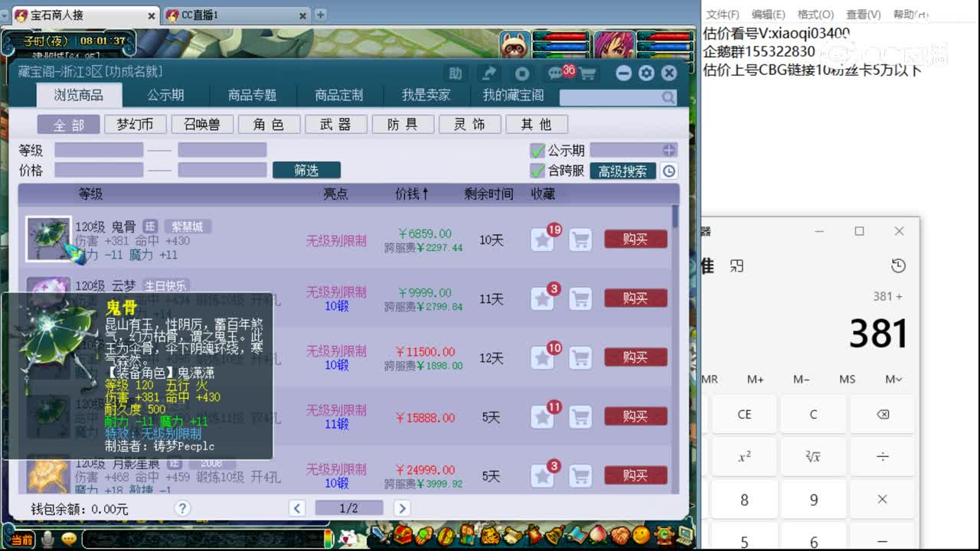
Task: Switch to 浏览商品 tab
Action: coord(78,95)
